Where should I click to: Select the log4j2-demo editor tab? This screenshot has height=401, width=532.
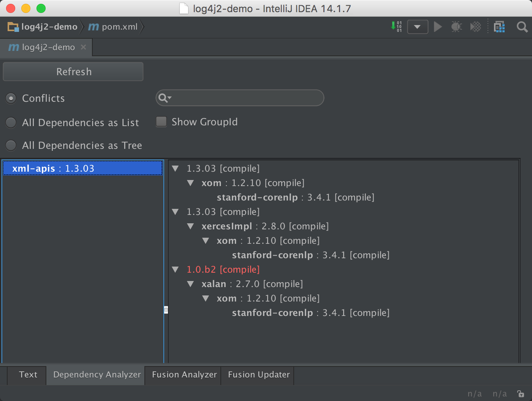pos(46,47)
